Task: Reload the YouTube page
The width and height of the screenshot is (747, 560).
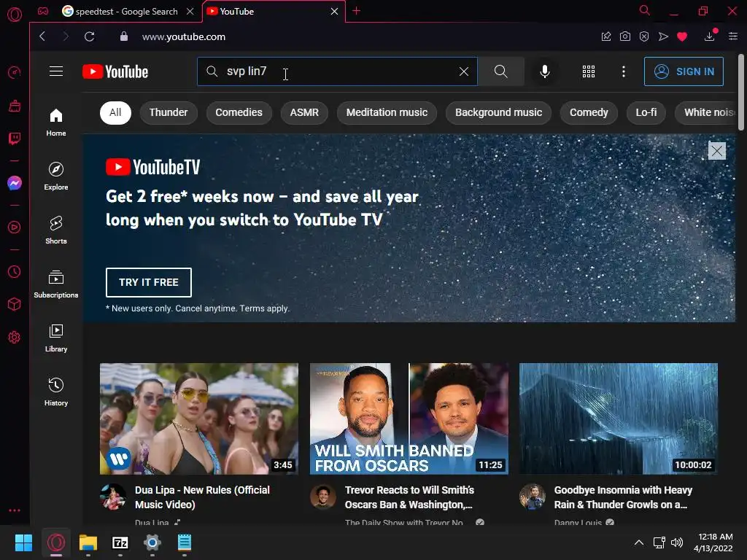Action: tap(89, 36)
